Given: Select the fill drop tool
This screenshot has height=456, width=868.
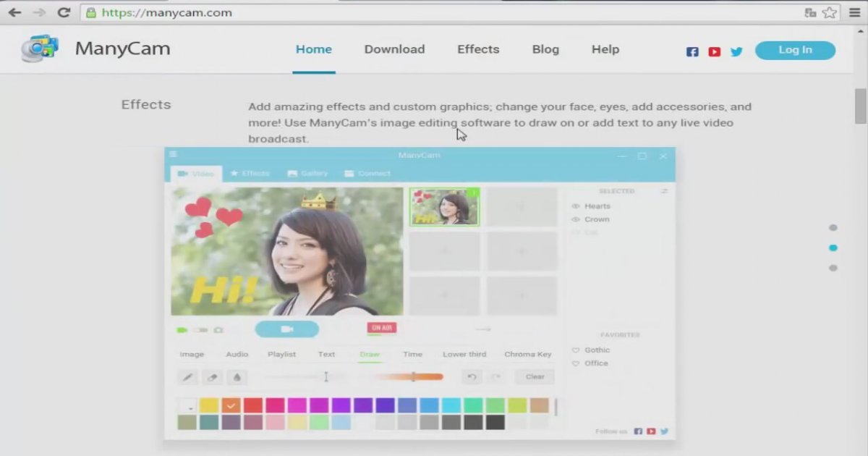Looking at the screenshot, I should pos(236,376).
